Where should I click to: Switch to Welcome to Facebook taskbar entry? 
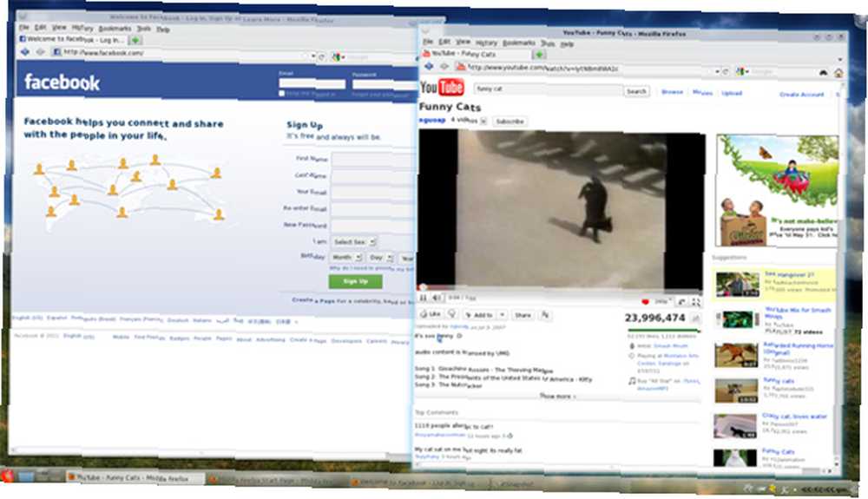click(419, 483)
